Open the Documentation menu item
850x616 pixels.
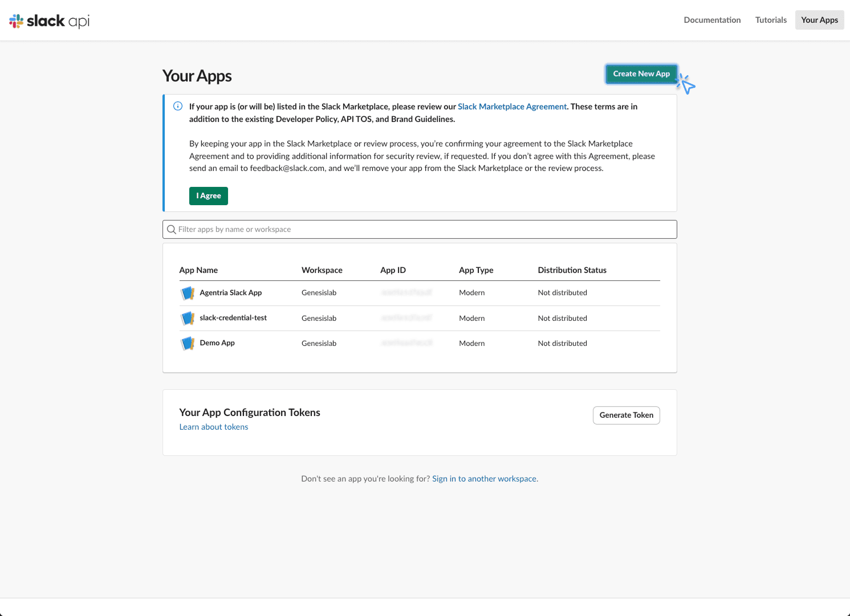[712, 20]
